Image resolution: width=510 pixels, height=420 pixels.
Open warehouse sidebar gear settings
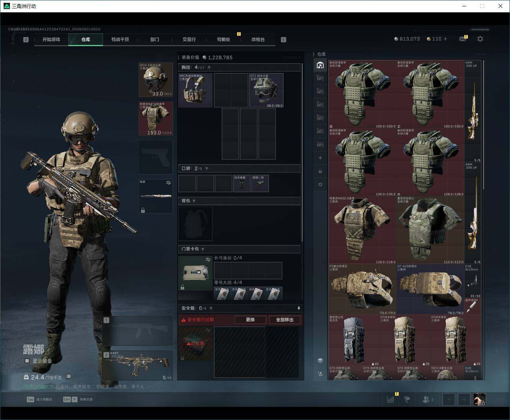(x=320, y=185)
